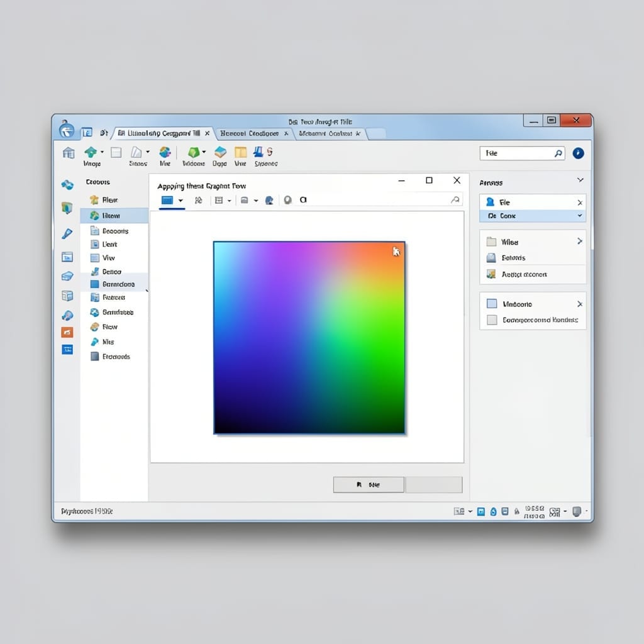Open the colorful 'Mre' globe icon

(165, 152)
